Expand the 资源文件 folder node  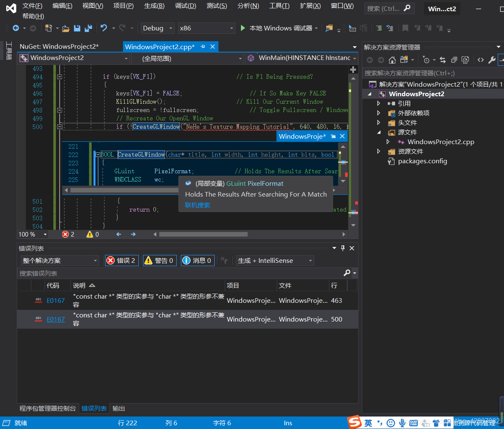pyautogui.click(x=379, y=151)
